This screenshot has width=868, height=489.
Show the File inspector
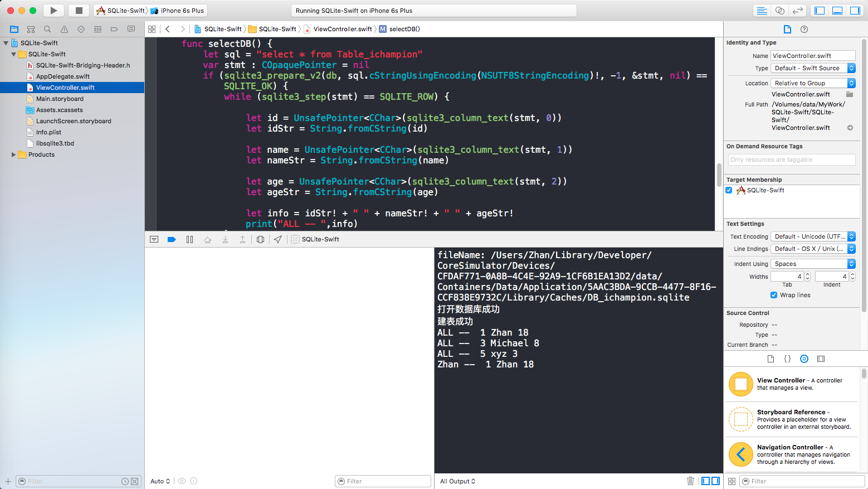pos(787,29)
